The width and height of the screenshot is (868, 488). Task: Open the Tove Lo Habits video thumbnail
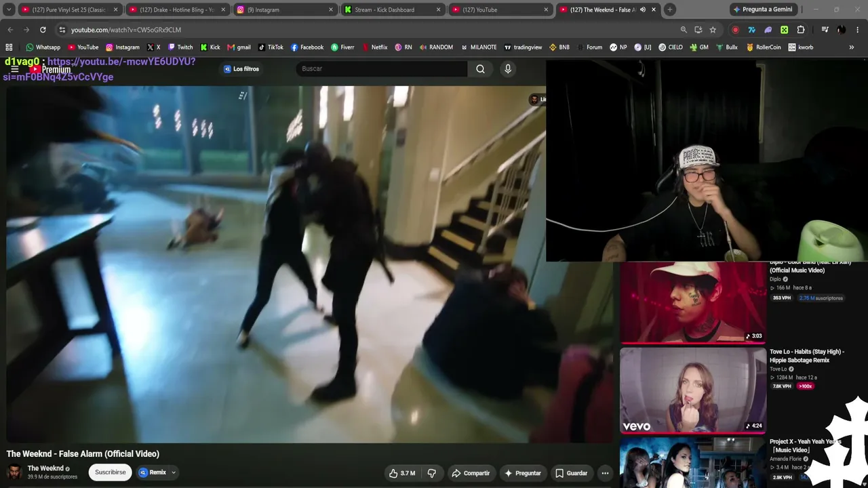pyautogui.click(x=693, y=390)
